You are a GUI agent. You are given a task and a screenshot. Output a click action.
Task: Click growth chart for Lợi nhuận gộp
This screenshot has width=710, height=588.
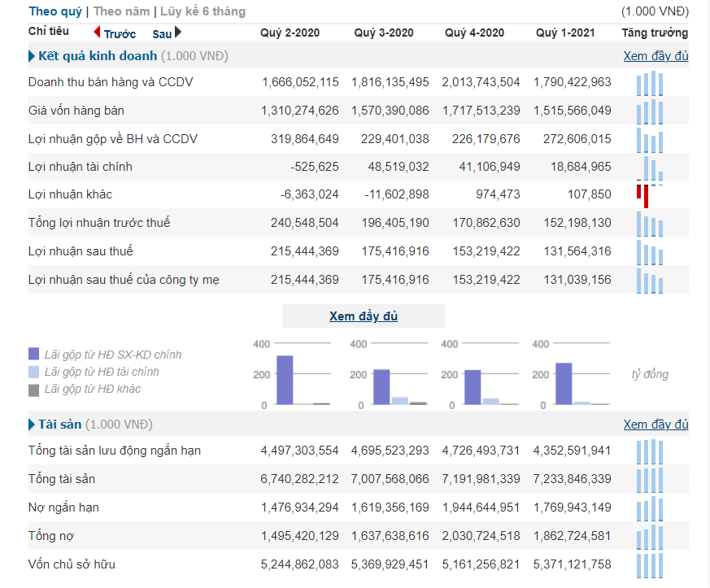pyautogui.click(x=650, y=140)
